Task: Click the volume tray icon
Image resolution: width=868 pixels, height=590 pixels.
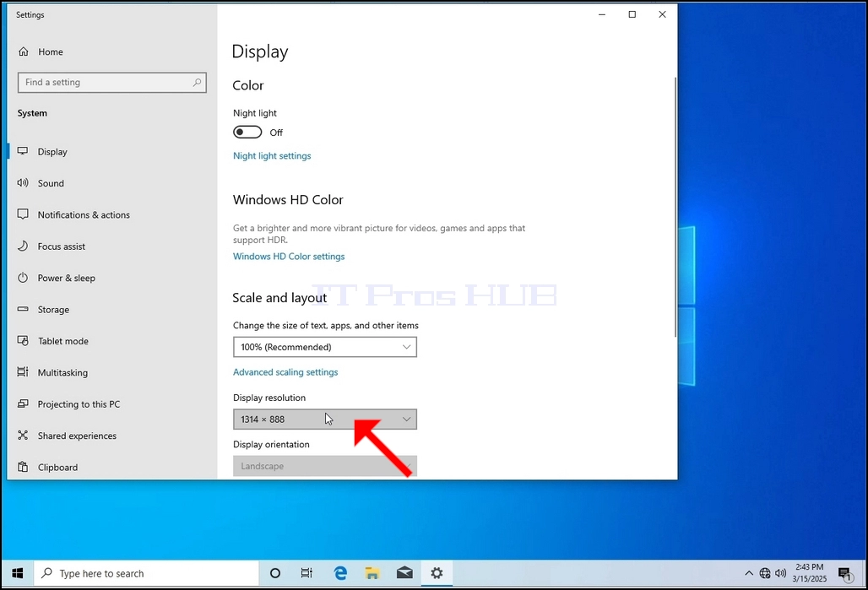Action: [x=780, y=573]
